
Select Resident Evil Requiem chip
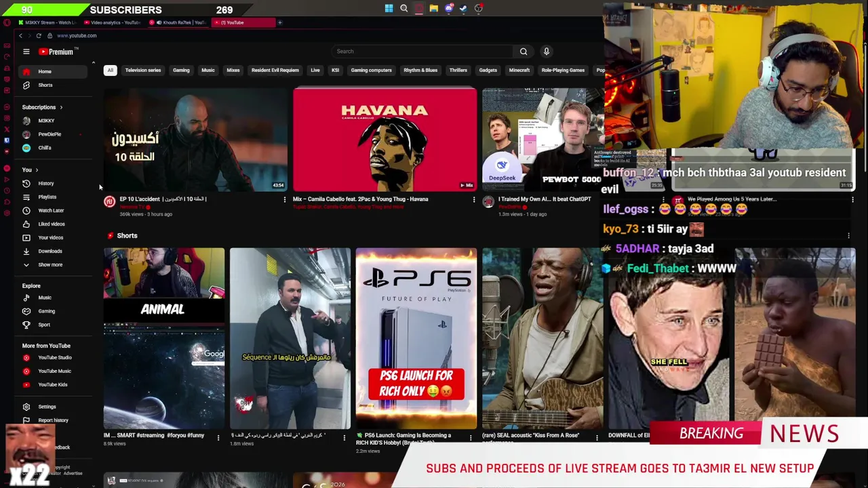pyautogui.click(x=275, y=70)
